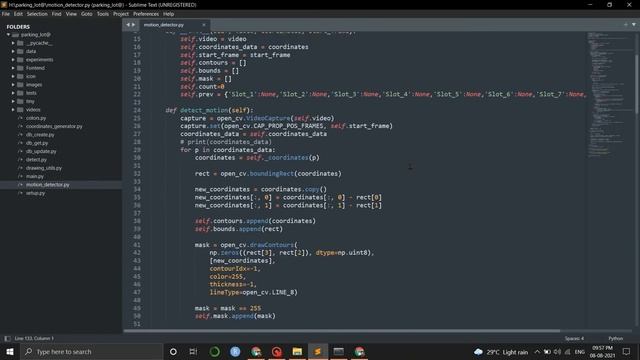Open Cortana circle icon on taskbar
This screenshot has width=640, height=360.
[x=173, y=351]
